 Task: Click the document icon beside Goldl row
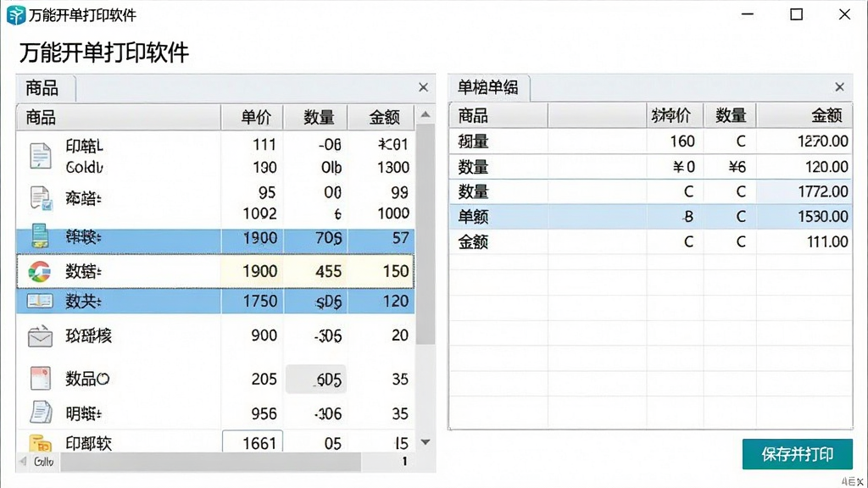[41, 156]
